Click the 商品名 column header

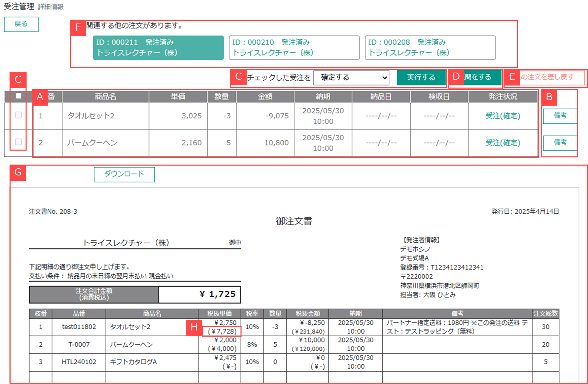[x=105, y=96]
